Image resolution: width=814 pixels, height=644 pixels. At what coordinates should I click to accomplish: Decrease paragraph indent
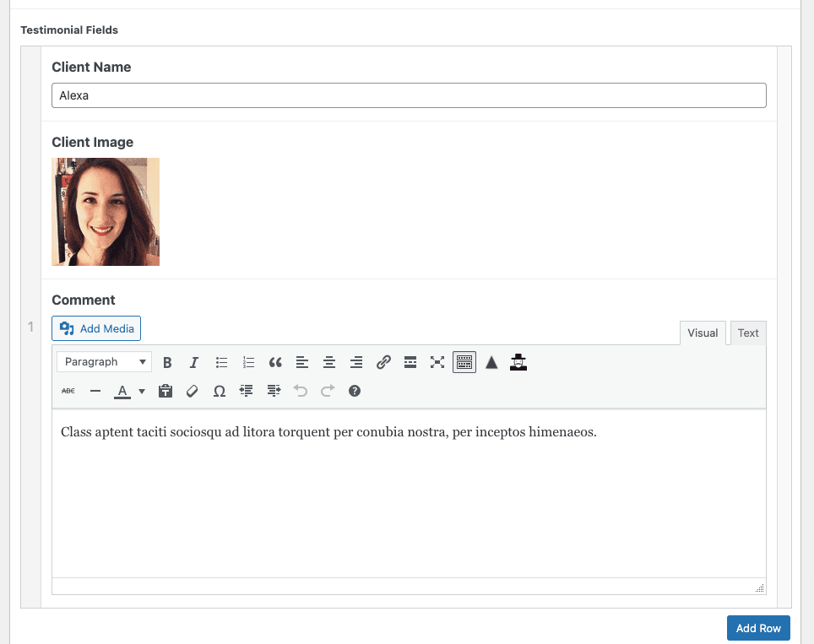246,391
